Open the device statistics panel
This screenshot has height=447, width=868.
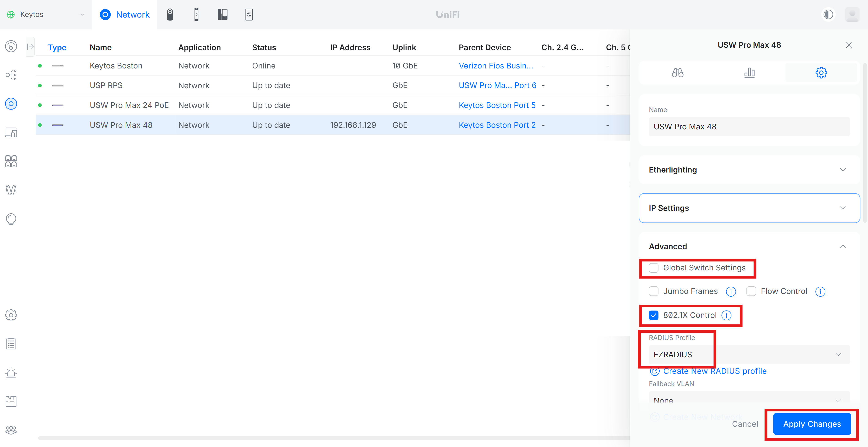[x=750, y=73]
